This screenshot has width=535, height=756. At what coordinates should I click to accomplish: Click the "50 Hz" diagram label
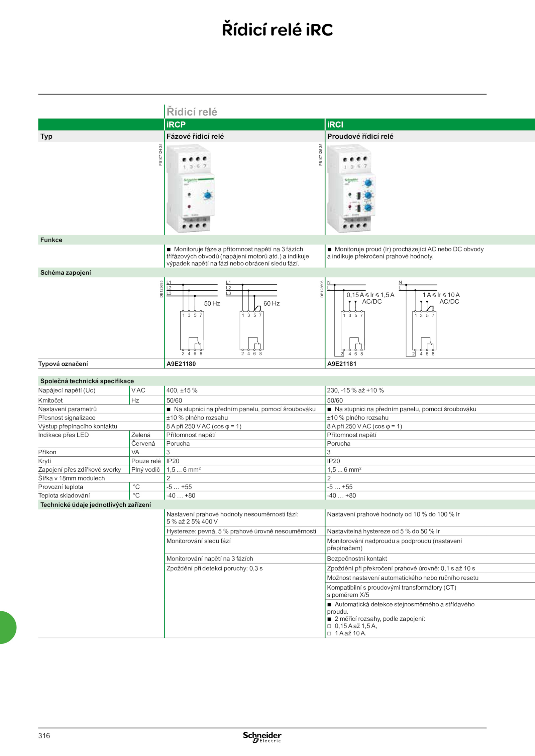(x=212, y=303)
